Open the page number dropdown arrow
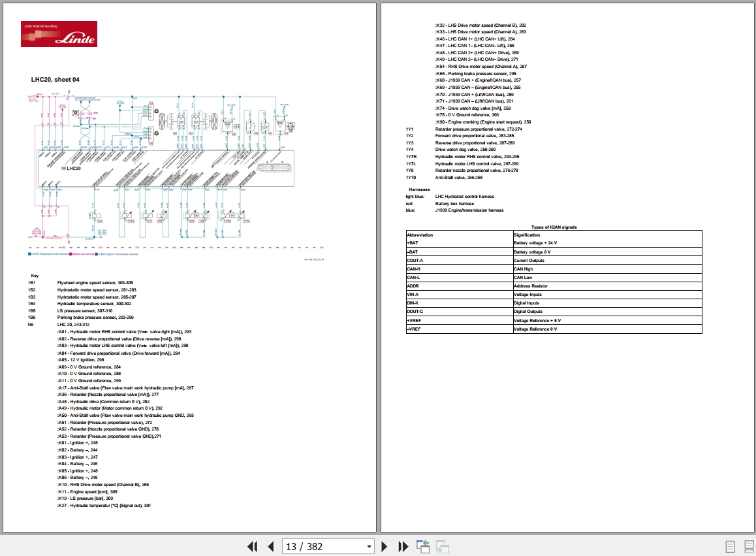Image resolution: width=756 pixels, height=556 pixels. pos(370,546)
